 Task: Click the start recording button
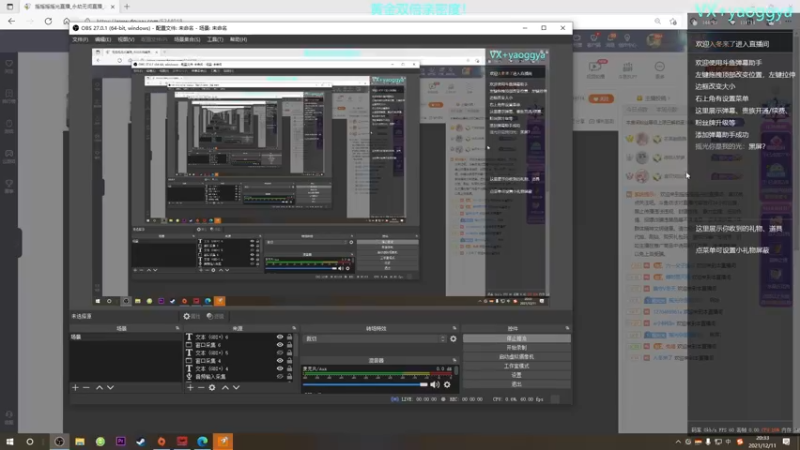point(516,347)
